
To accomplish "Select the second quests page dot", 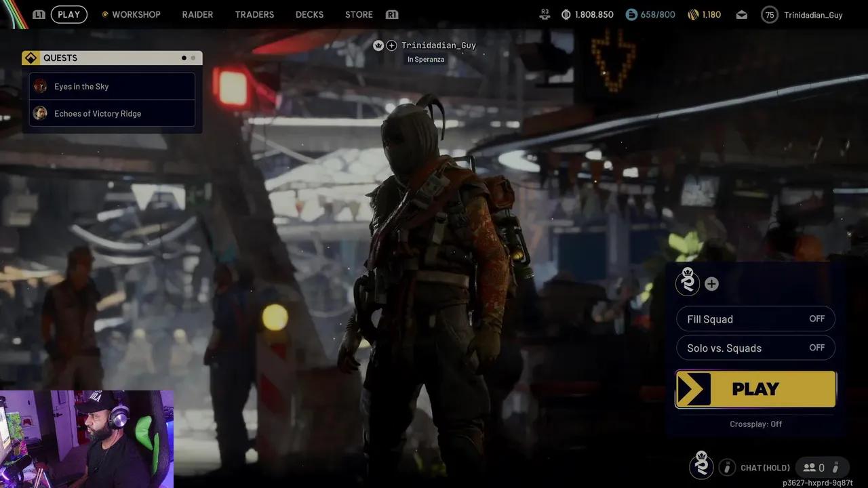I will [193, 58].
